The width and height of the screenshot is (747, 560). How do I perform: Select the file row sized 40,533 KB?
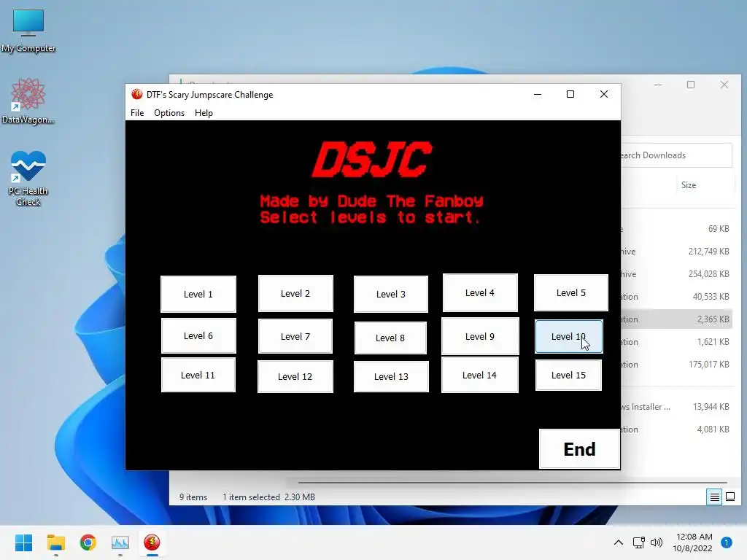pyautogui.click(x=676, y=297)
